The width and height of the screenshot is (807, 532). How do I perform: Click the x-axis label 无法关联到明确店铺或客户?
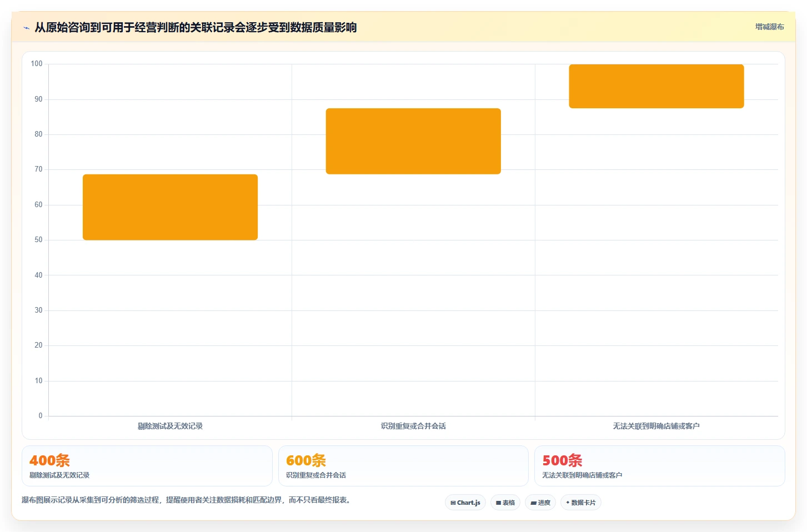point(656,426)
